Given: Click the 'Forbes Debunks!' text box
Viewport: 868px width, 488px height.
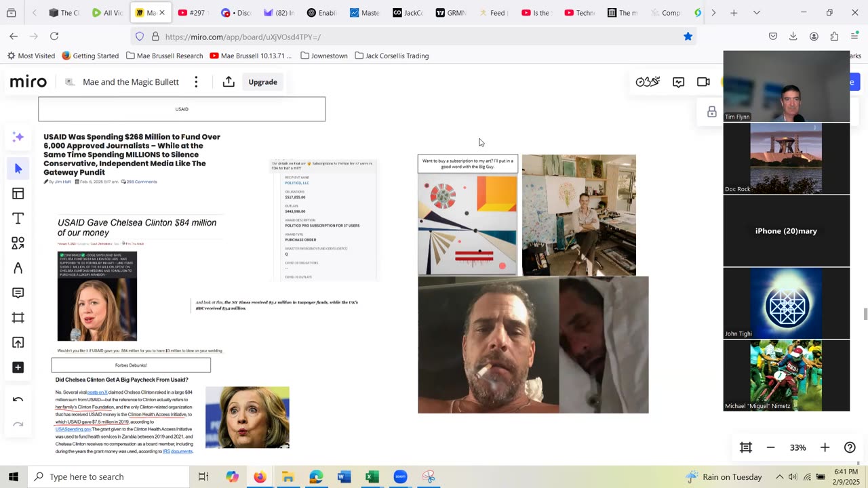Looking at the screenshot, I should pyautogui.click(x=131, y=365).
